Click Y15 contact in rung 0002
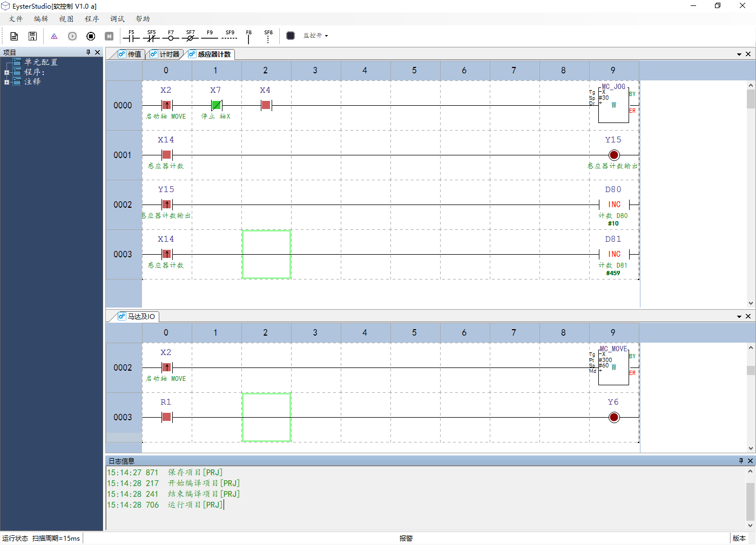 click(166, 205)
